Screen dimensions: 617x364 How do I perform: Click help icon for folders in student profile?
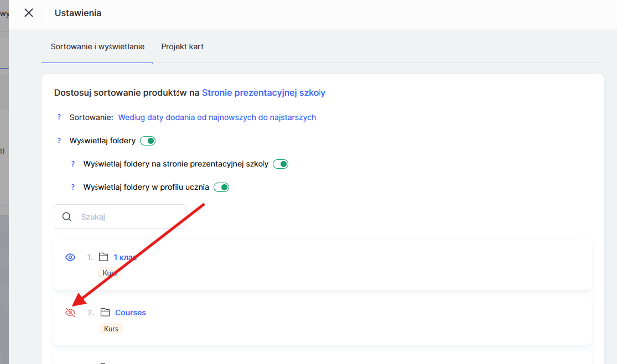pos(72,187)
